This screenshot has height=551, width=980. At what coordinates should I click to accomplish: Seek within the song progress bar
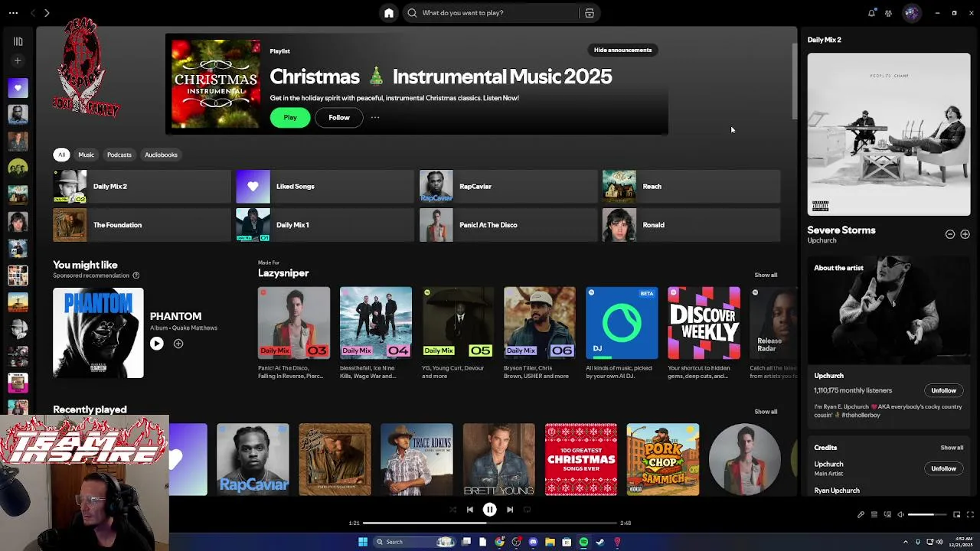490,523
